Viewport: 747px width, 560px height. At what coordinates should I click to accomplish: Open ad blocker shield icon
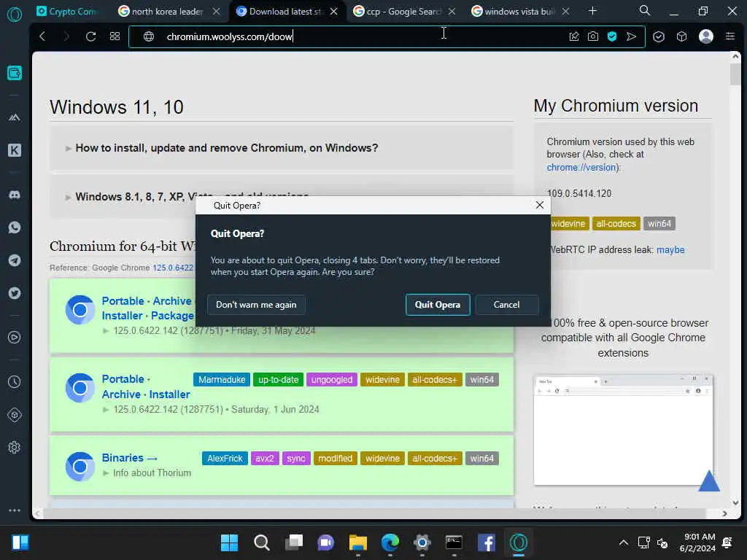(x=612, y=36)
